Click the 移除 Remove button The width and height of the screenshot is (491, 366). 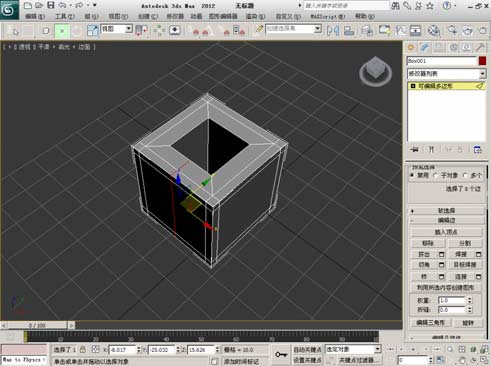pos(428,243)
